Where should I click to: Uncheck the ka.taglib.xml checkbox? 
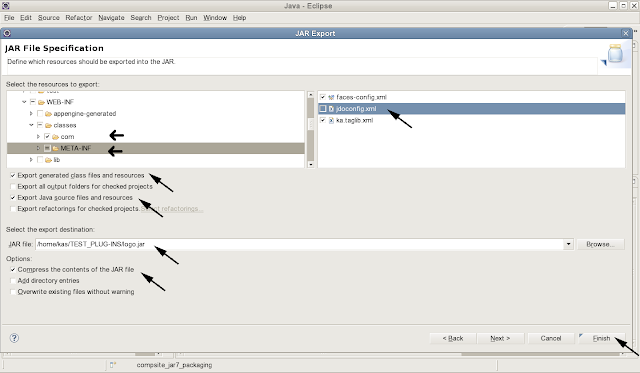tap(323, 120)
